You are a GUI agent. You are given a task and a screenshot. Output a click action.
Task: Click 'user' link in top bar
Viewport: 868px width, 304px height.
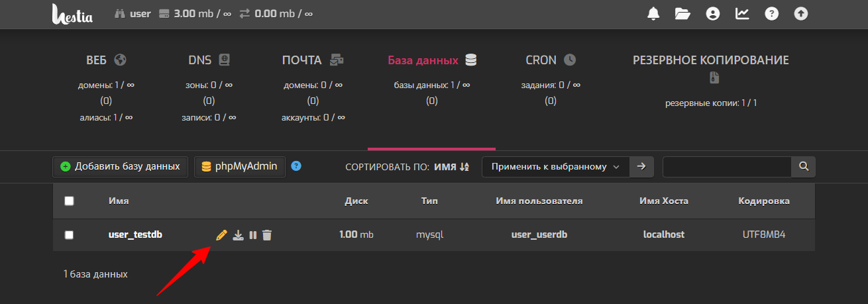click(140, 13)
